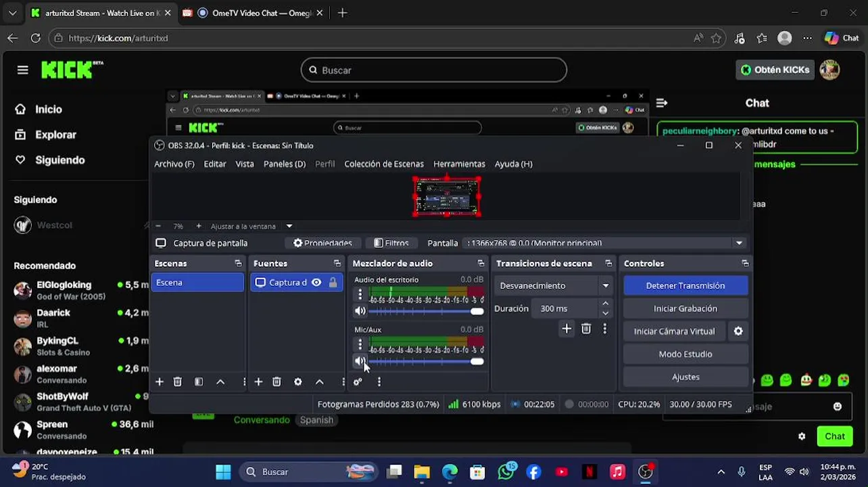Viewport: 868px width, 487px height.
Task: Open Mic/Aux three-dot options
Action: tap(360, 345)
